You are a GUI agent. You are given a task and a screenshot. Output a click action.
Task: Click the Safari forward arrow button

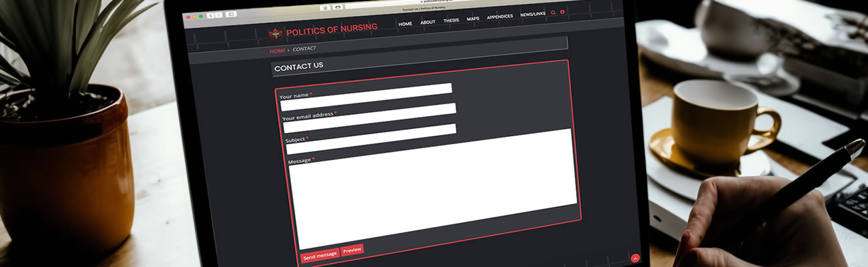click(218, 15)
